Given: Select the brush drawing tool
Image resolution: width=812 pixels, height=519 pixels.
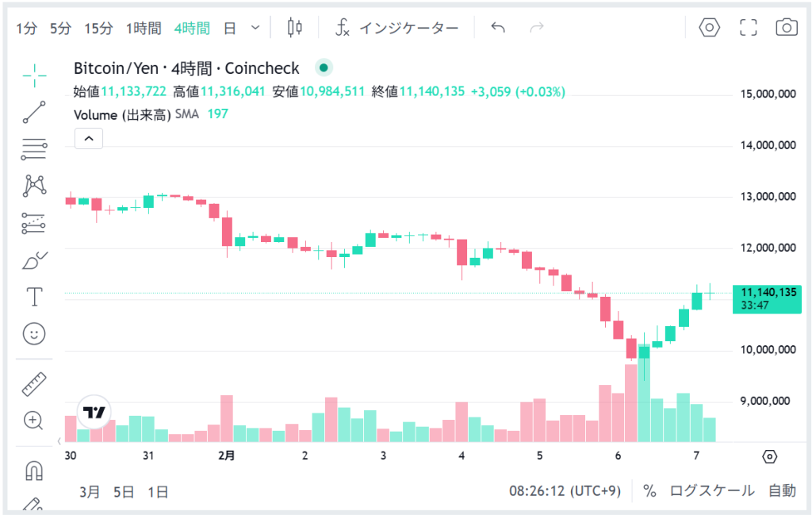Looking at the screenshot, I should (35, 259).
